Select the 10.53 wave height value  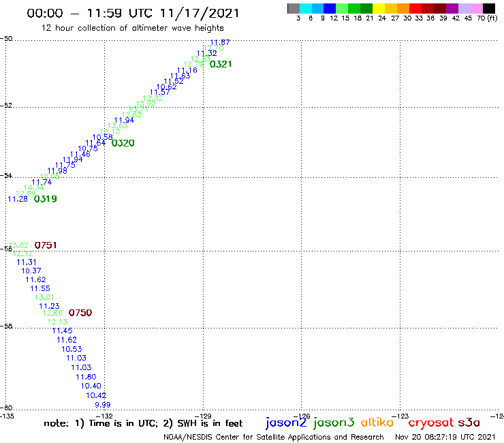(72, 349)
